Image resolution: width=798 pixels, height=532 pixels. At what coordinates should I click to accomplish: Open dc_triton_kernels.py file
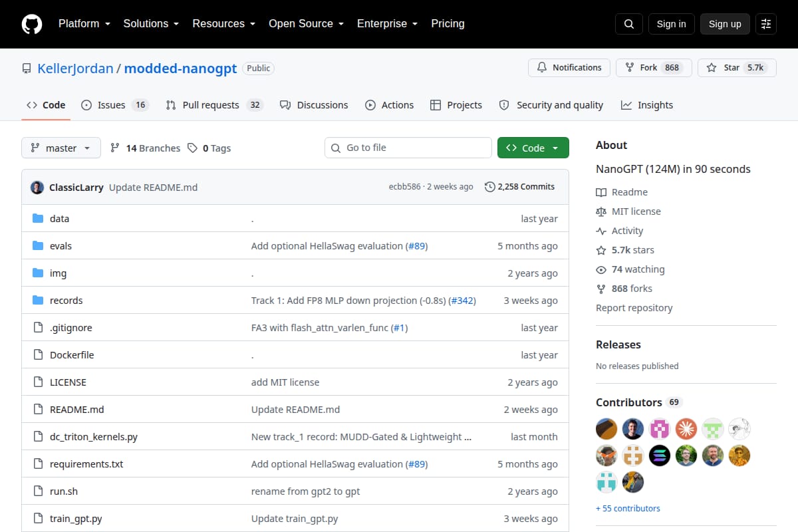(x=94, y=437)
